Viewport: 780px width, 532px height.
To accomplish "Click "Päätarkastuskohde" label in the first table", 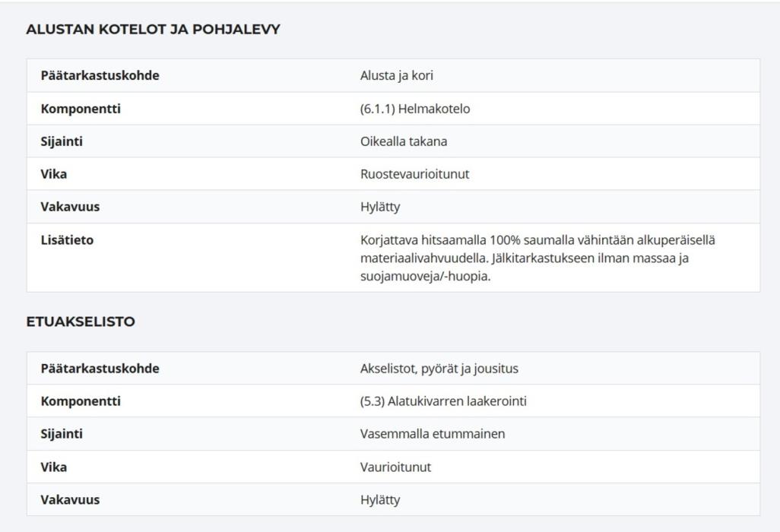I will pyautogui.click(x=100, y=75).
